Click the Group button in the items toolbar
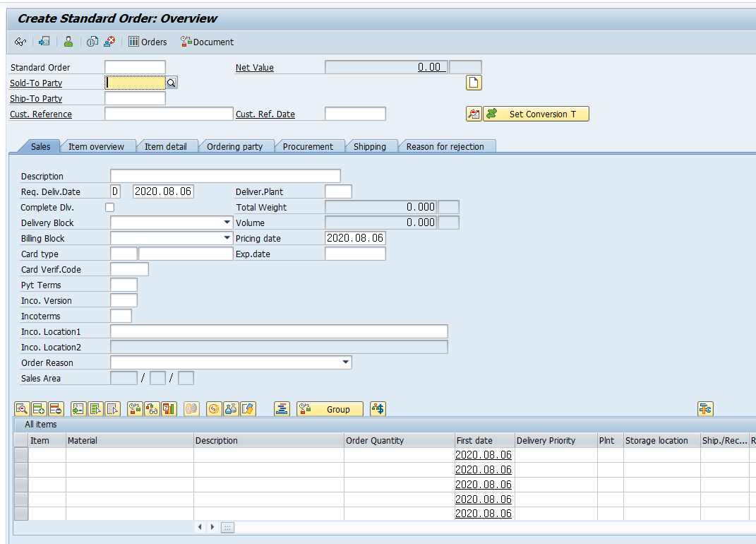The image size is (756, 544). tap(329, 408)
